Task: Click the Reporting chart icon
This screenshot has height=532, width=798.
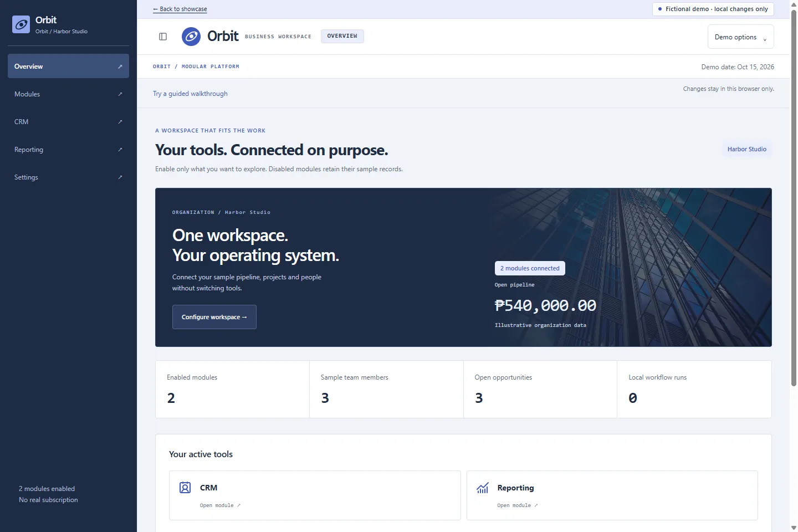Action: tap(483, 488)
